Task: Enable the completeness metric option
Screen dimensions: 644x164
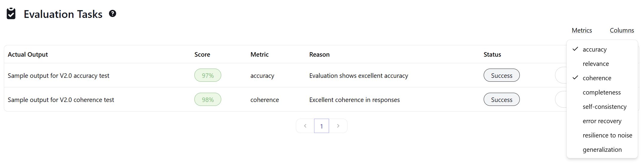Action: click(x=602, y=92)
